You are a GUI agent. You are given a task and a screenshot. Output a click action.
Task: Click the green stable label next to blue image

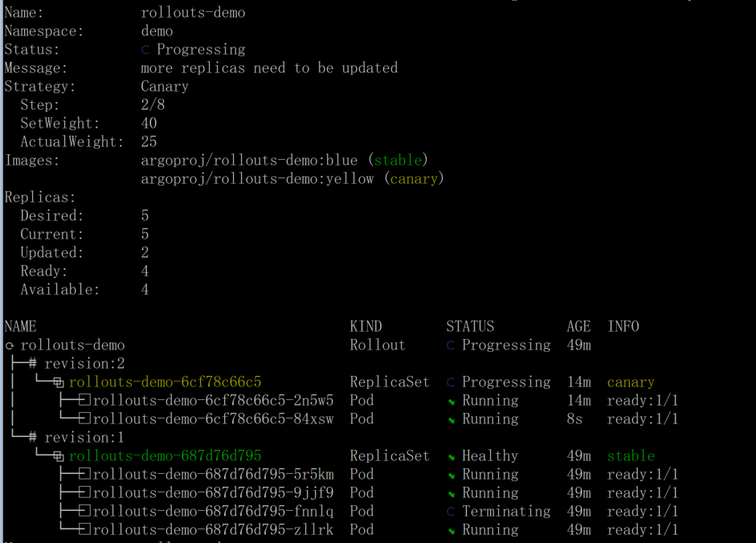point(398,160)
